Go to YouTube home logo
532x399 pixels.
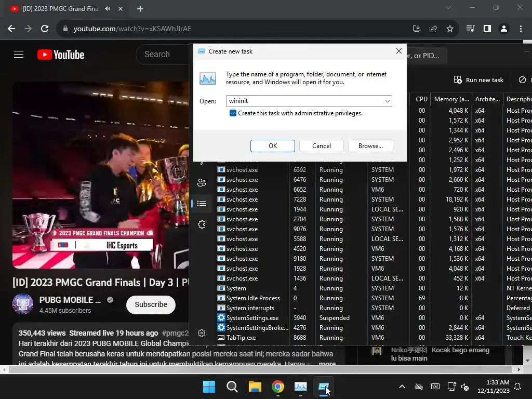click(61, 55)
